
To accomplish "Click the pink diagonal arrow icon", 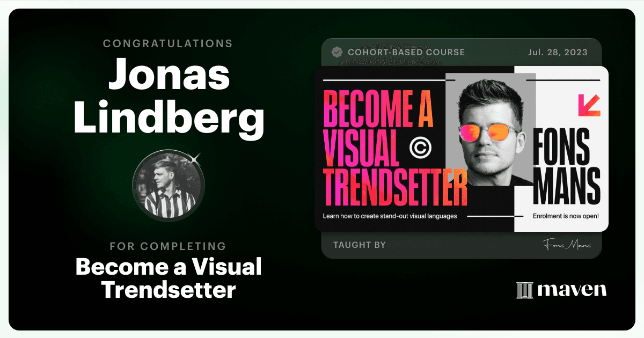I will point(589,105).
